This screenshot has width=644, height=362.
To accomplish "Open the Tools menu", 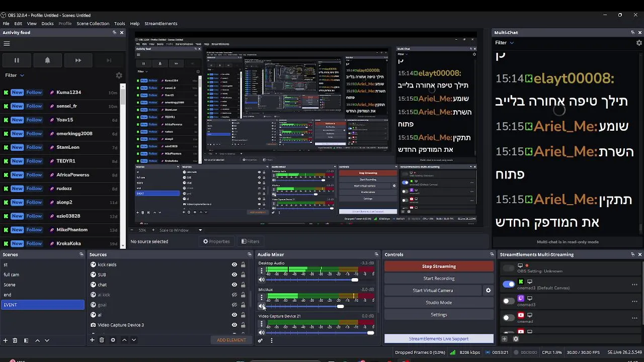I will (119, 24).
